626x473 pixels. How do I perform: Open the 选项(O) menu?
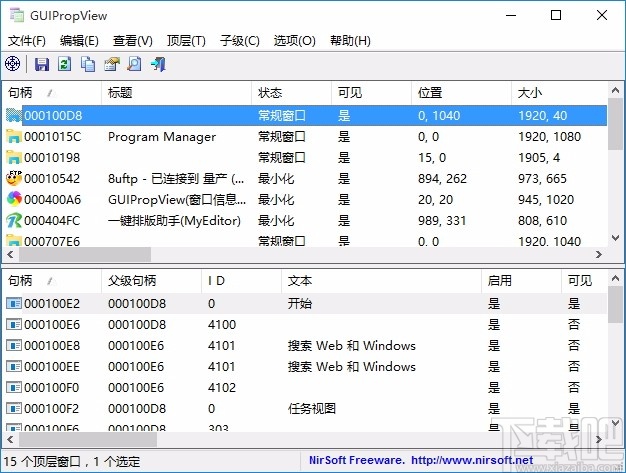294,41
